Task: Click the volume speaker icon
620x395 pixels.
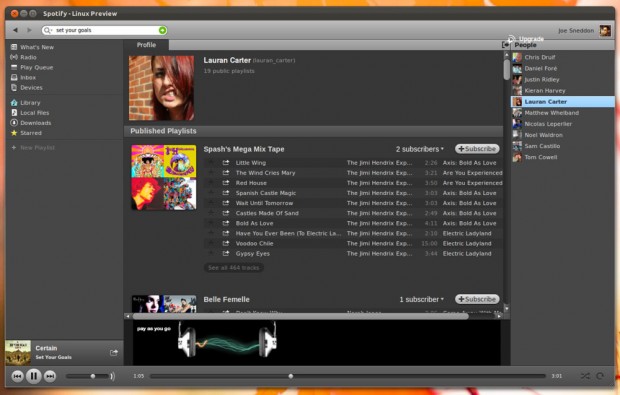Action: point(113,376)
